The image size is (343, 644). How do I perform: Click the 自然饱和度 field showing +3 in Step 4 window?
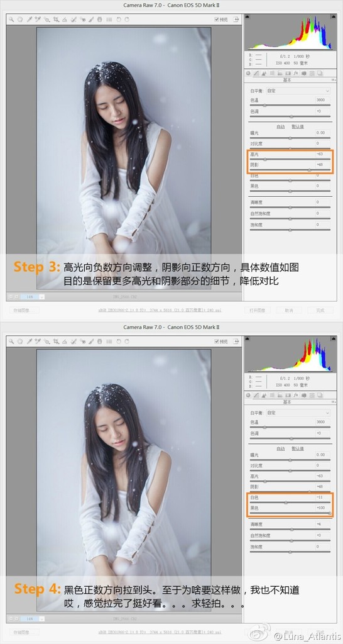coord(322,535)
